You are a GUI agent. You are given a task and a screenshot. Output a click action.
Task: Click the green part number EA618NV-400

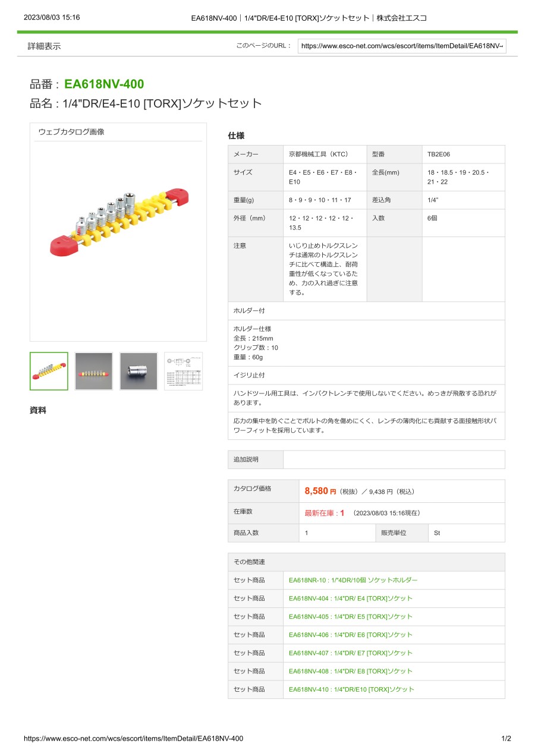104,84
